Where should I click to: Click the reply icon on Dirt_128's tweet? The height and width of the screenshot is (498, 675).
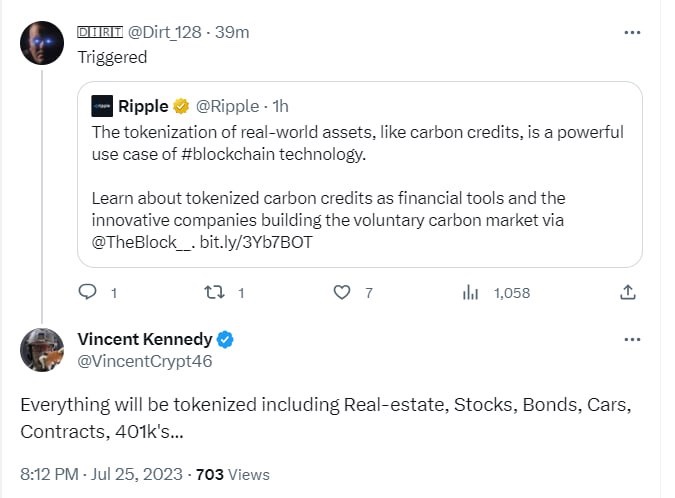[x=87, y=292]
